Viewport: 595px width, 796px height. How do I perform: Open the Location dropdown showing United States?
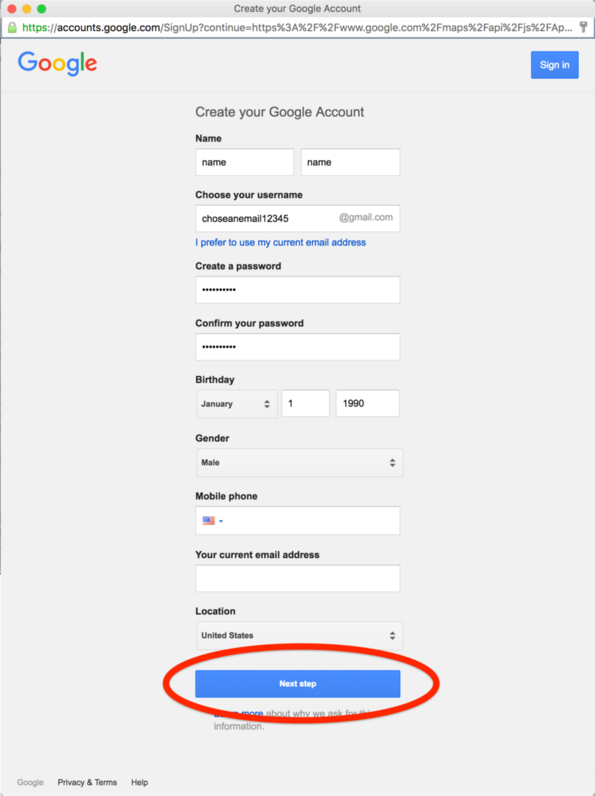pos(300,635)
